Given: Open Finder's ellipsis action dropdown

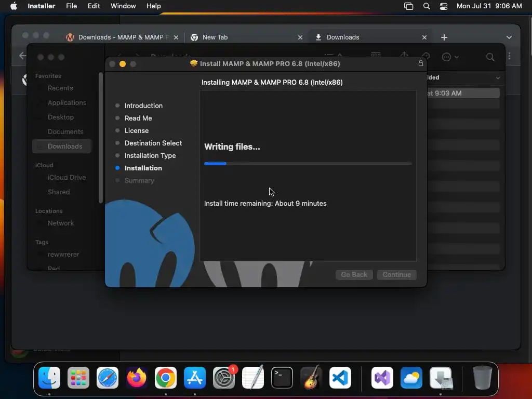Looking at the screenshot, I should 450,57.
